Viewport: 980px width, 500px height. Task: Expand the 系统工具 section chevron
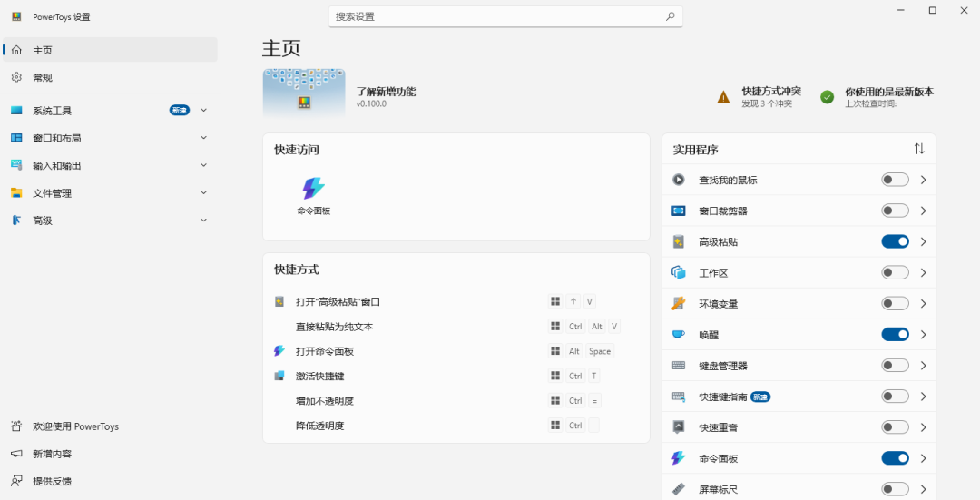point(203,110)
